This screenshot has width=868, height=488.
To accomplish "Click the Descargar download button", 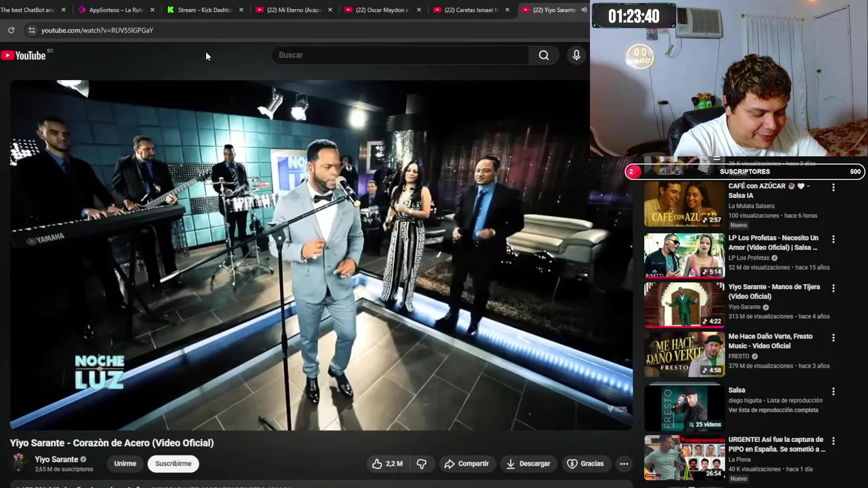I will click(x=528, y=464).
